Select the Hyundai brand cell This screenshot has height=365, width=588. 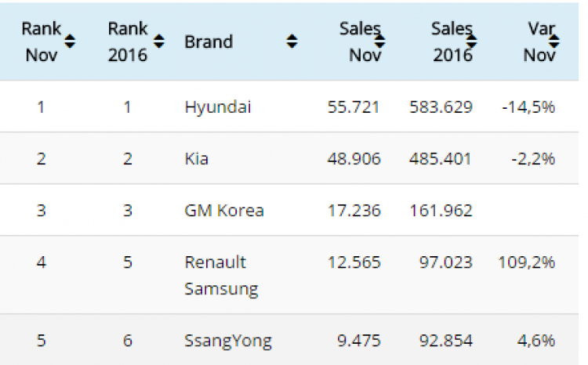217,107
